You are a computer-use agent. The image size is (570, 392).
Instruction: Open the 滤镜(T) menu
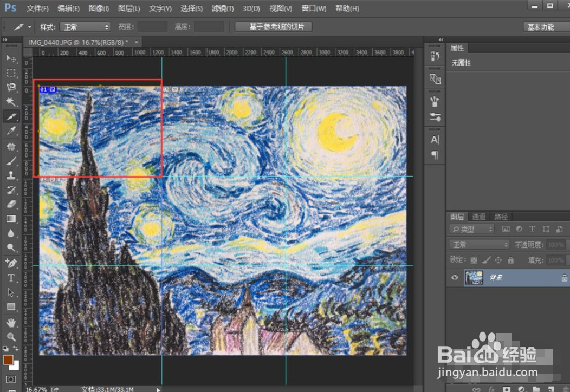(223, 8)
